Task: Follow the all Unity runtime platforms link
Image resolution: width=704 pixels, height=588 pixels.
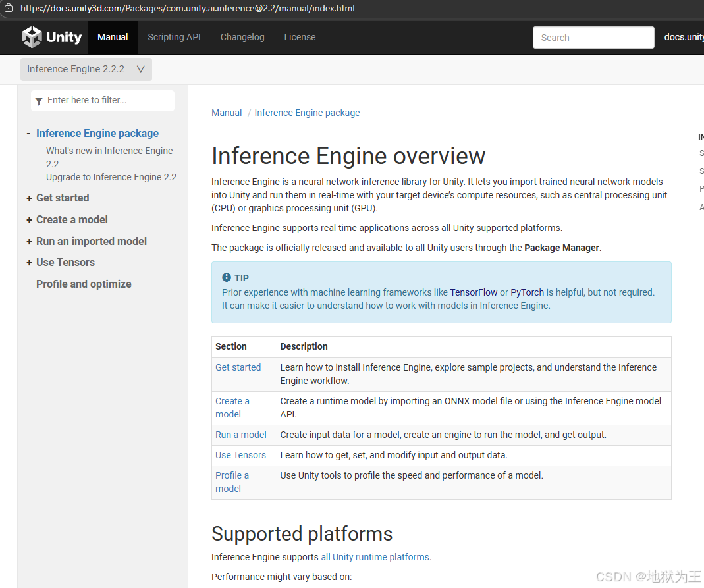Action: pyautogui.click(x=375, y=557)
